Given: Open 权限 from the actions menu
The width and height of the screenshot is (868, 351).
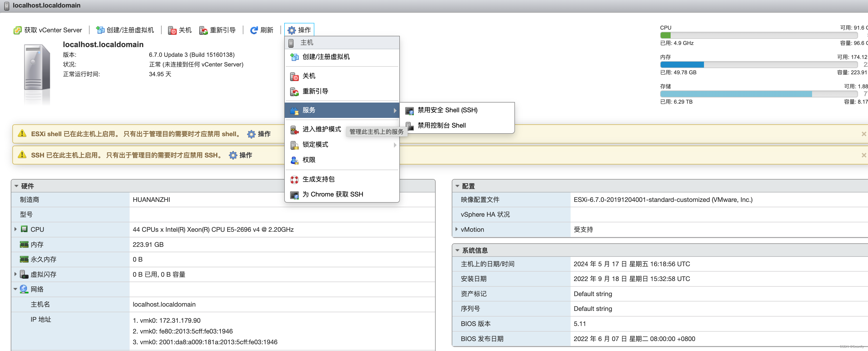Looking at the screenshot, I should [x=309, y=160].
